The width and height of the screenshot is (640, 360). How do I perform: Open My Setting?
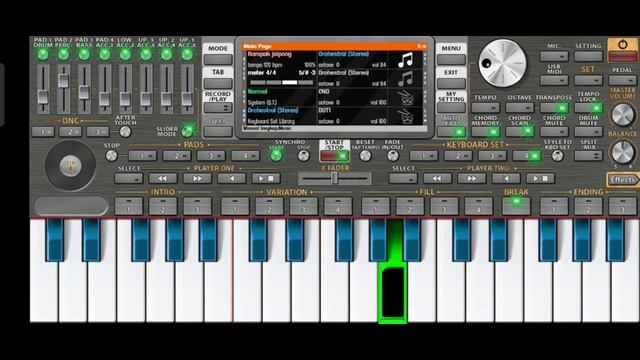coord(451,108)
